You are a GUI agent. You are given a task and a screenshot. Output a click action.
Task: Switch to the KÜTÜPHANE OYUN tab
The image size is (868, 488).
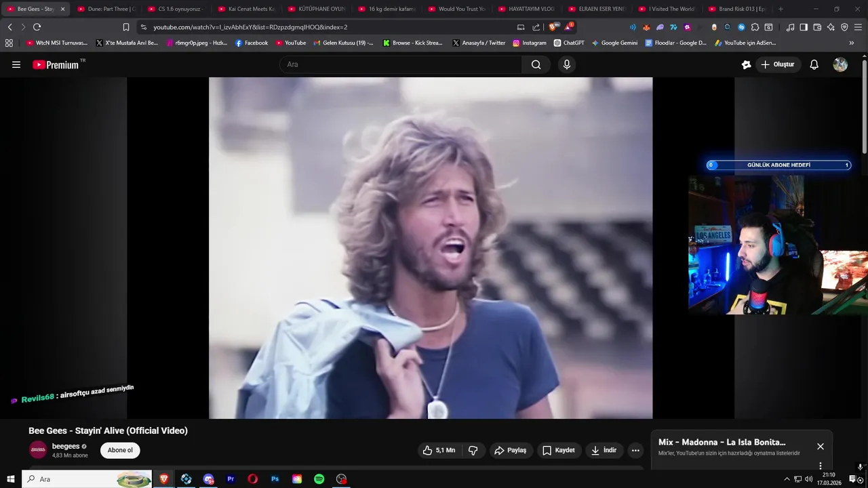coord(317,9)
